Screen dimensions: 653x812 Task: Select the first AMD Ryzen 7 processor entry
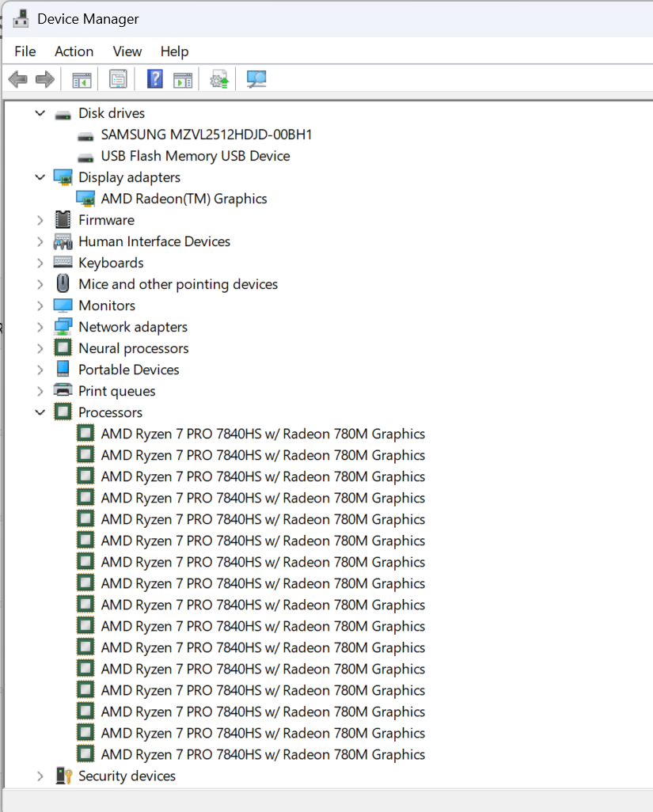click(263, 434)
